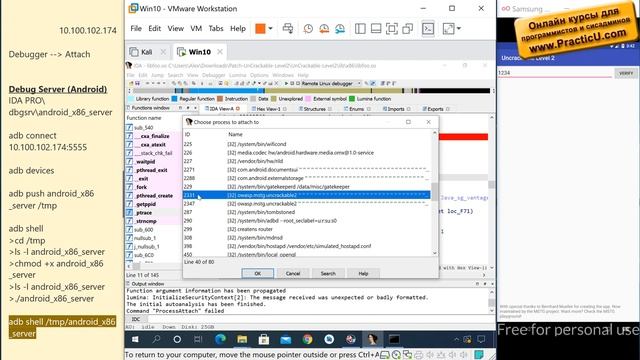Open the VM menu
This screenshot has width=640, height=360.
pyautogui.click(x=196, y=29)
